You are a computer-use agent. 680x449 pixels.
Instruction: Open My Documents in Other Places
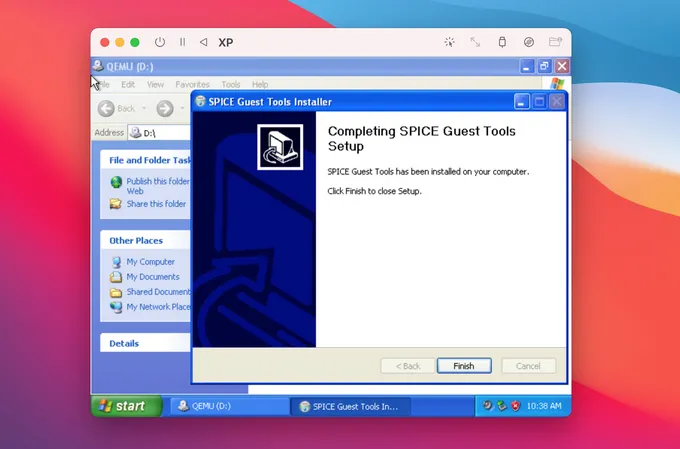[153, 277]
